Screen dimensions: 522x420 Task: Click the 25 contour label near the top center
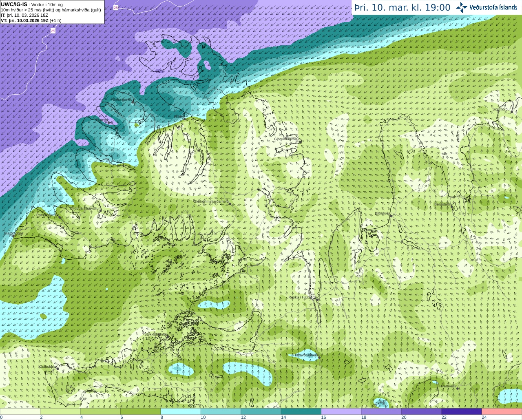116,8
